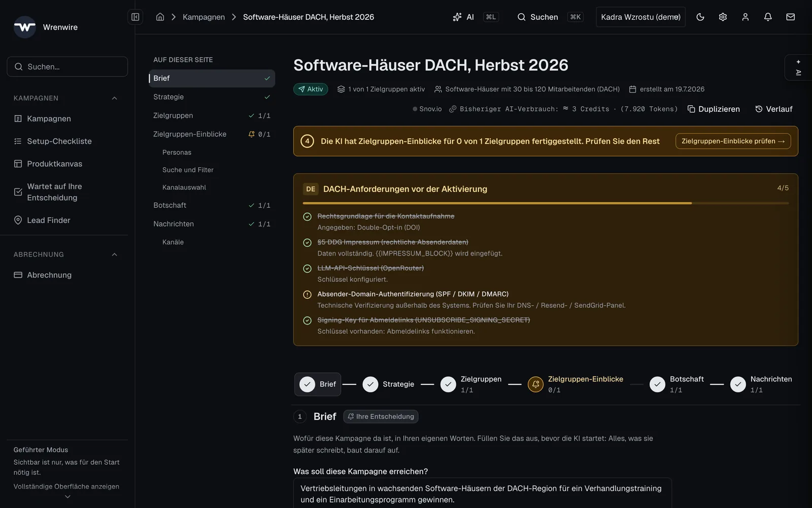Image resolution: width=812 pixels, height=508 pixels.
Task: Select Zielgruppen step in stepper
Action: coord(471,384)
